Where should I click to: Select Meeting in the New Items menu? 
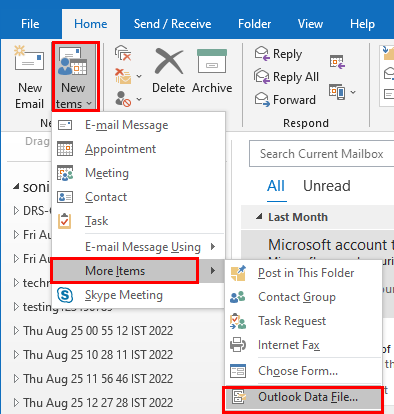tap(138, 173)
